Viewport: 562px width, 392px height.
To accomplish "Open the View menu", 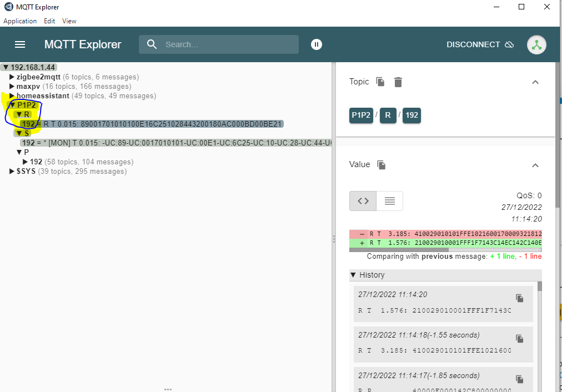I will click(x=69, y=21).
